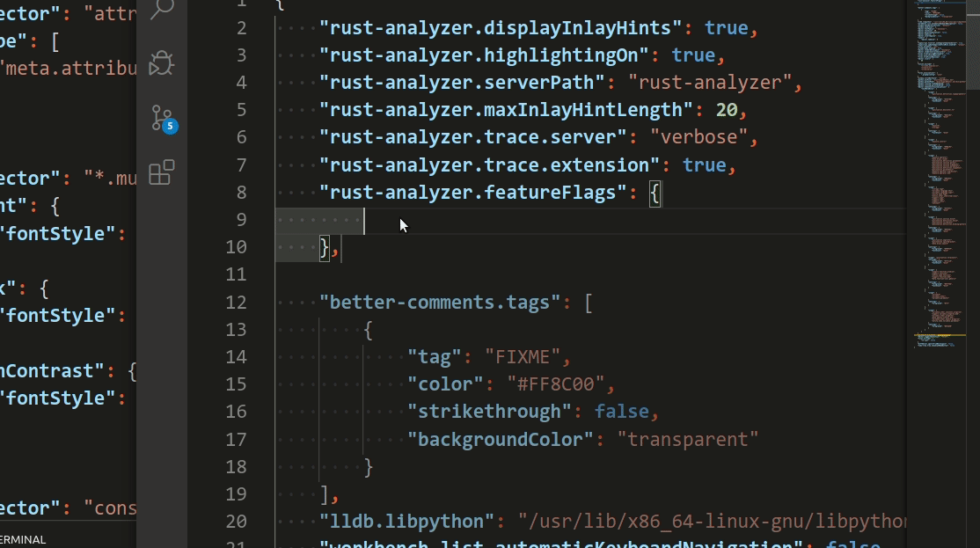The width and height of the screenshot is (980, 548).
Task: Open the Search view in activity bar
Action: pyautogui.click(x=162, y=9)
